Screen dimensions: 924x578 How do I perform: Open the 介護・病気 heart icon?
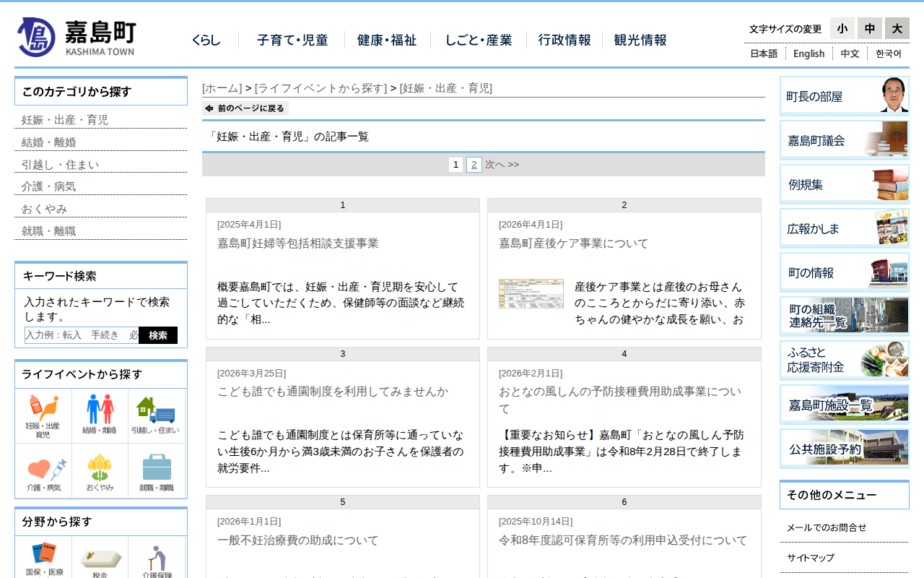(x=43, y=472)
